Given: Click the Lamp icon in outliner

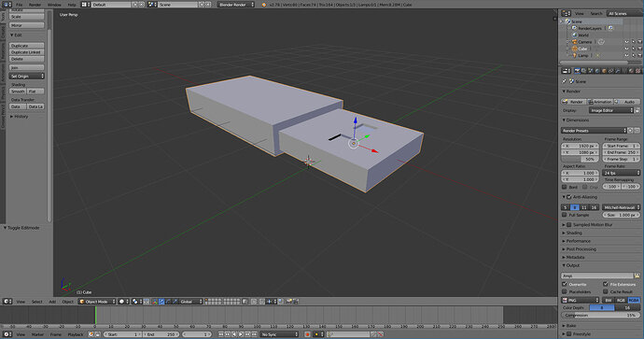Looking at the screenshot, I should pos(575,55).
